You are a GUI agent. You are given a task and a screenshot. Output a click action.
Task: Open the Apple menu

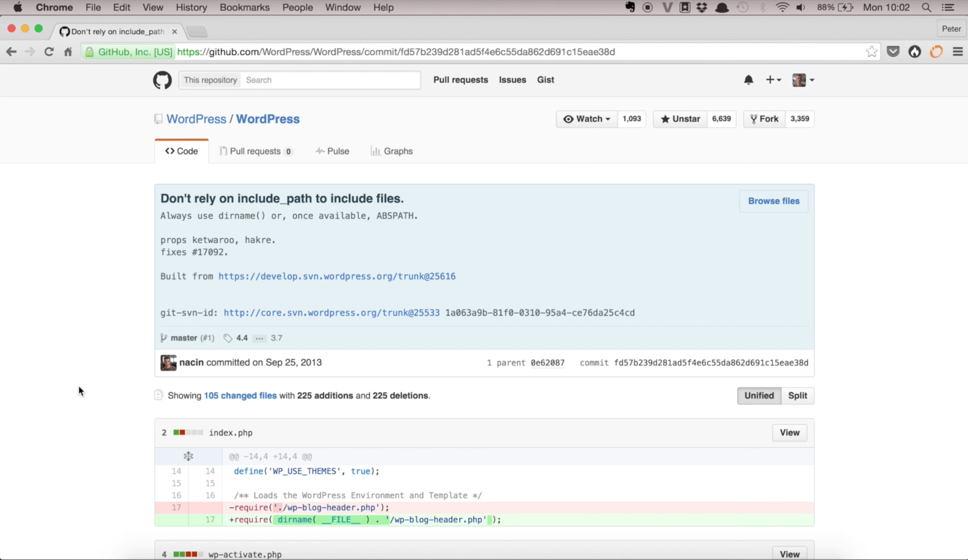click(18, 7)
